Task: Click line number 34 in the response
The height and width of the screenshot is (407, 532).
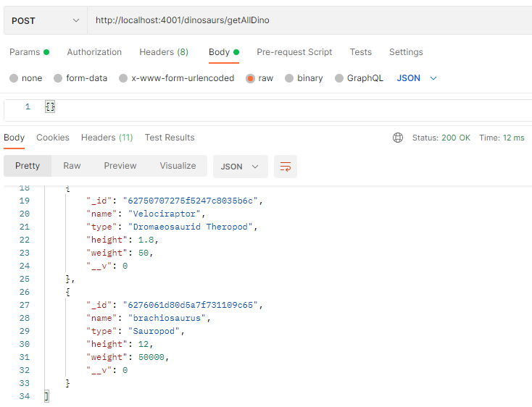Action: pos(25,396)
